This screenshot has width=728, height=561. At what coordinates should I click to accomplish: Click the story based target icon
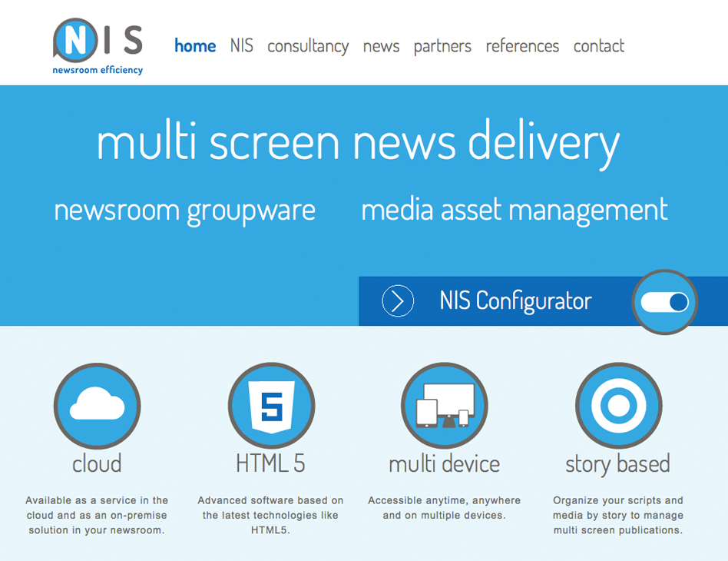coord(618,407)
